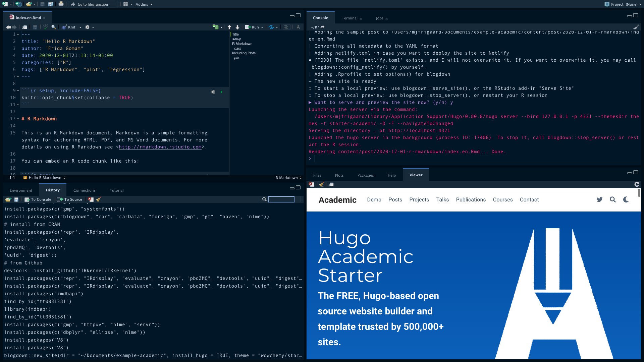
Task: Collapse the R Markdown section at line 13
Action: coord(18,119)
